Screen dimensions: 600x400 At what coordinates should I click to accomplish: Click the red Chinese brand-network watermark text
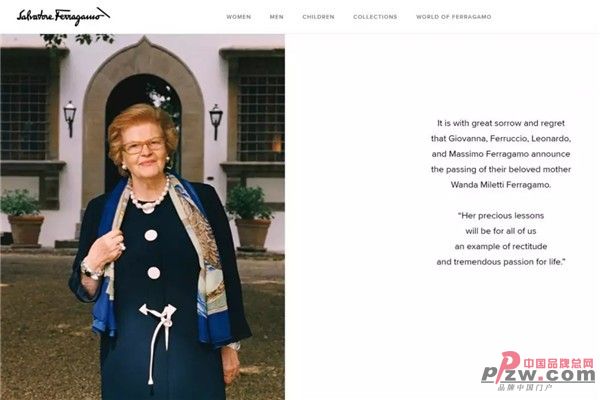tap(558, 363)
